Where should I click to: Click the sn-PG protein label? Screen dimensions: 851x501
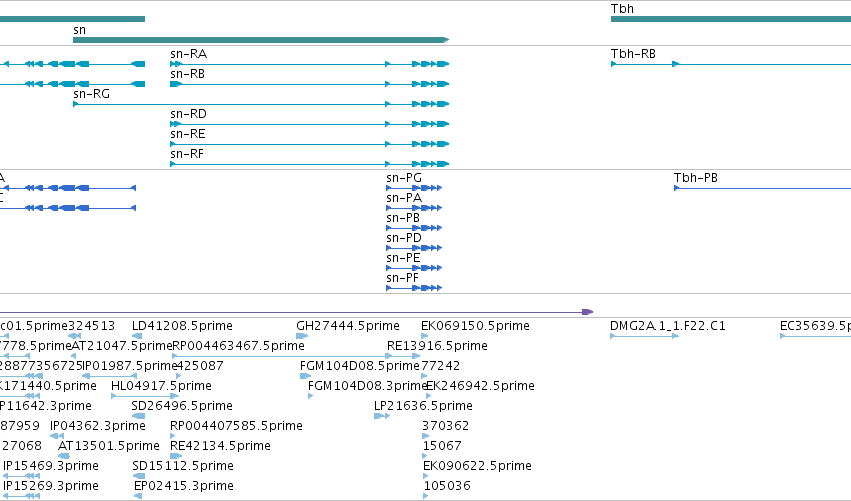click(404, 178)
